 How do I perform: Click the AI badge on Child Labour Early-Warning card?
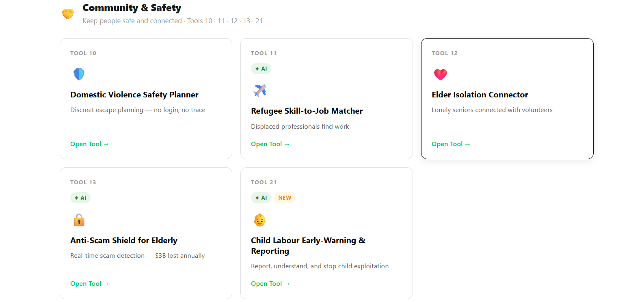261,198
